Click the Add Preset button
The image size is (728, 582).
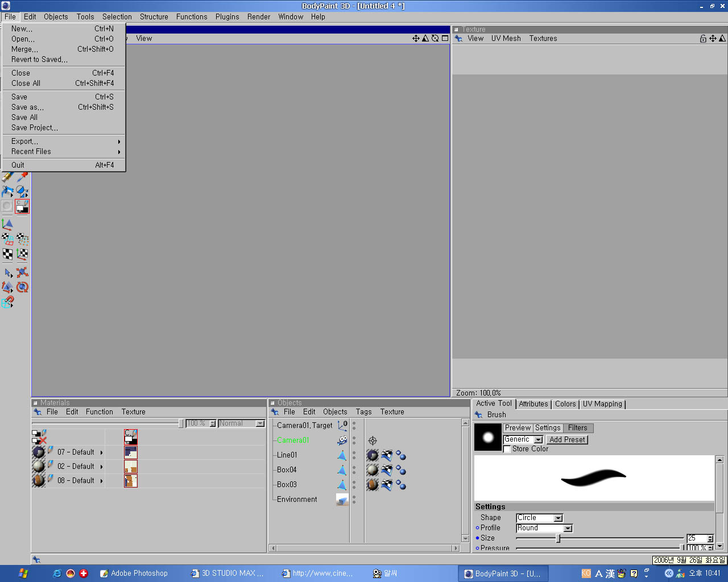[567, 440]
